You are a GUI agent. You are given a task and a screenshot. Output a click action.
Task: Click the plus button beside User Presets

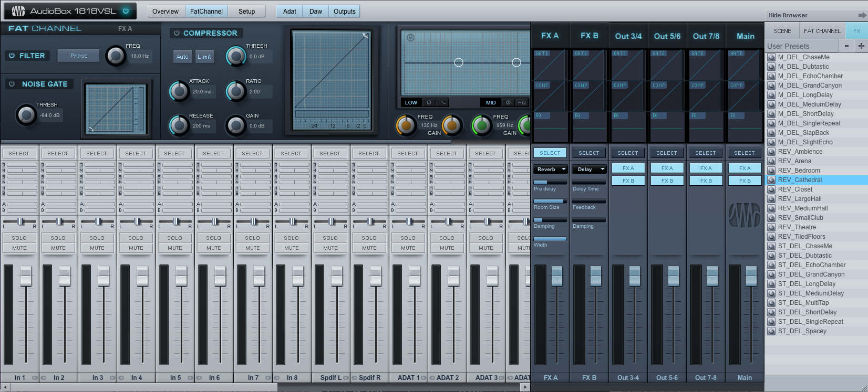coord(861,46)
